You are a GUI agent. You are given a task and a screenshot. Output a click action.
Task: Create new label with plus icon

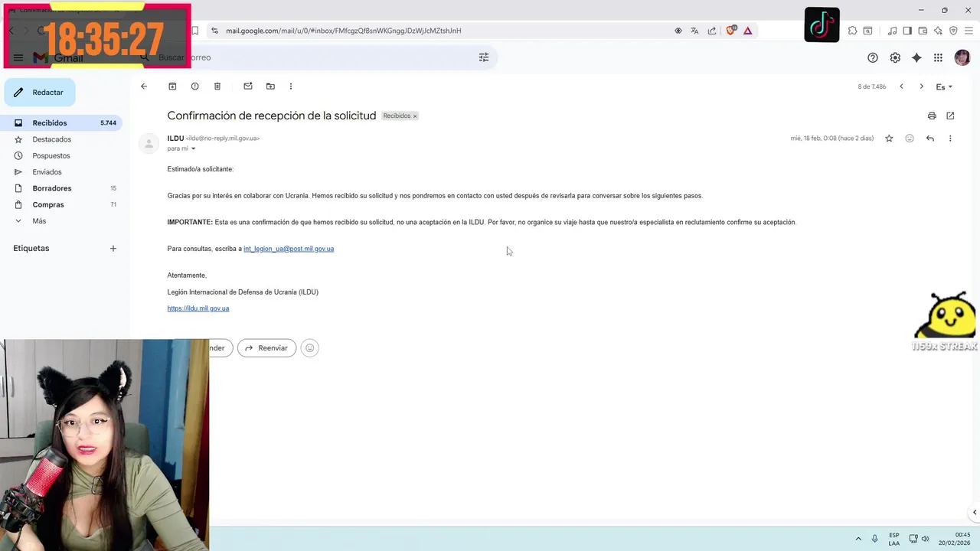click(x=113, y=249)
